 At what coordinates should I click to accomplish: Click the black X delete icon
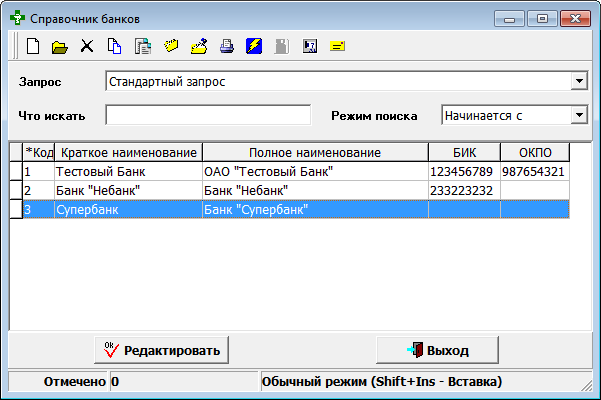coord(87,46)
